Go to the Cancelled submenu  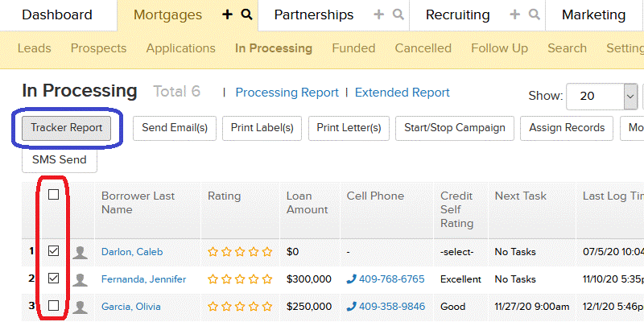click(x=423, y=48)
